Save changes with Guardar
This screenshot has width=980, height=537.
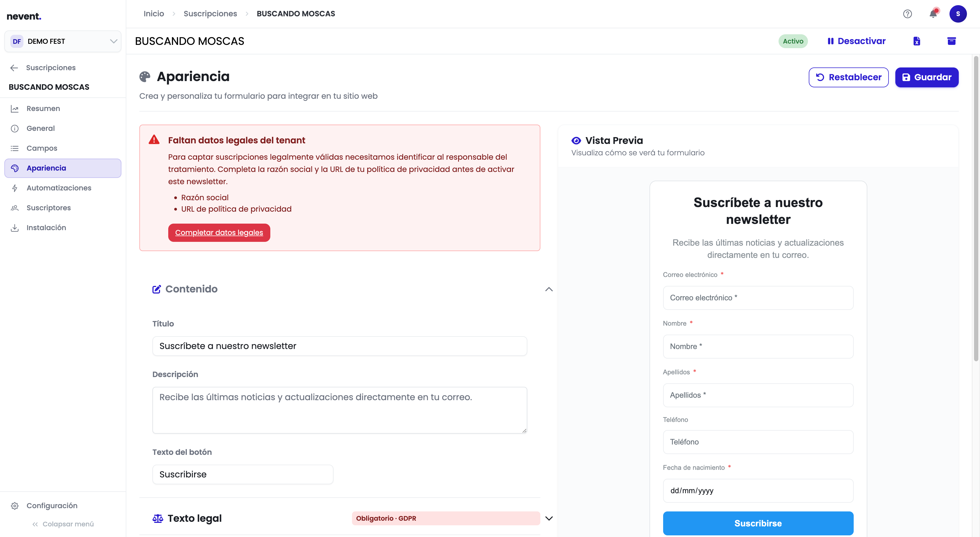(x=926, y=77)
